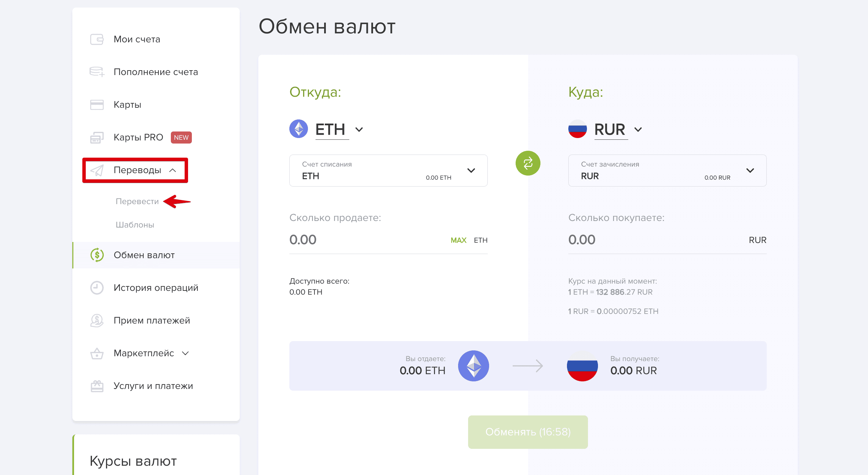Screen dimensions: 868x475
Task: Click the История операций clock icon
Action: (x=97, y=288)
